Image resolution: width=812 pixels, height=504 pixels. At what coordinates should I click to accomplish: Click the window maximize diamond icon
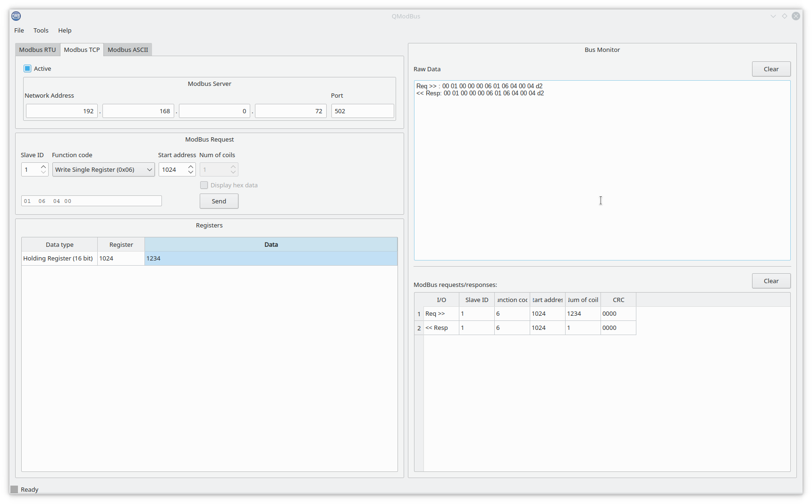785,16
